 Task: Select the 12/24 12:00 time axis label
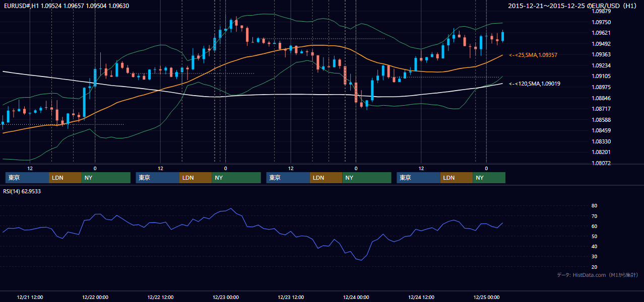pyautogui.click(x=421, y=297)
